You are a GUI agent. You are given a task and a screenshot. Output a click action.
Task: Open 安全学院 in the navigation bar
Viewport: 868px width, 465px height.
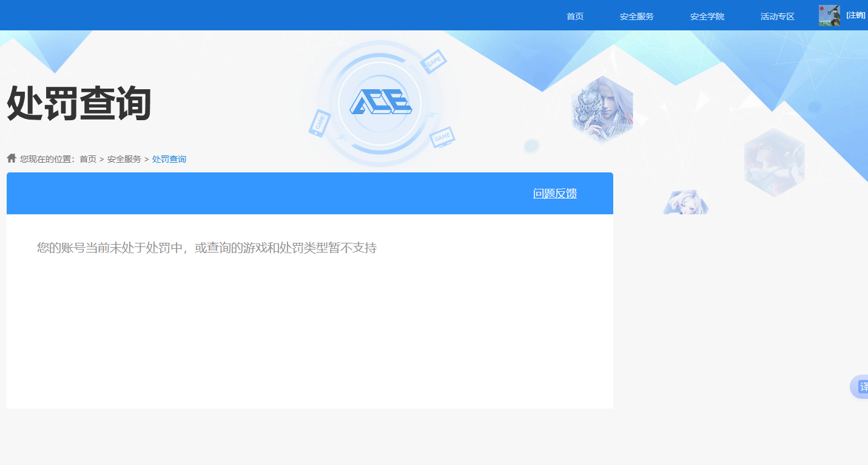click(707, 16)
